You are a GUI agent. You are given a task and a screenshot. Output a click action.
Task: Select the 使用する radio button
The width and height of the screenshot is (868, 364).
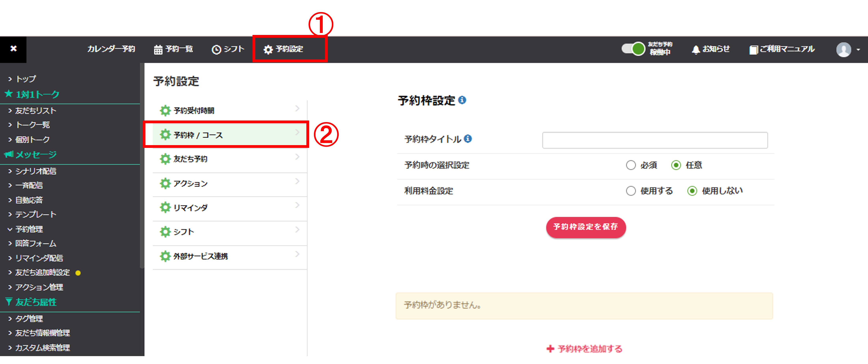[631, 191]
